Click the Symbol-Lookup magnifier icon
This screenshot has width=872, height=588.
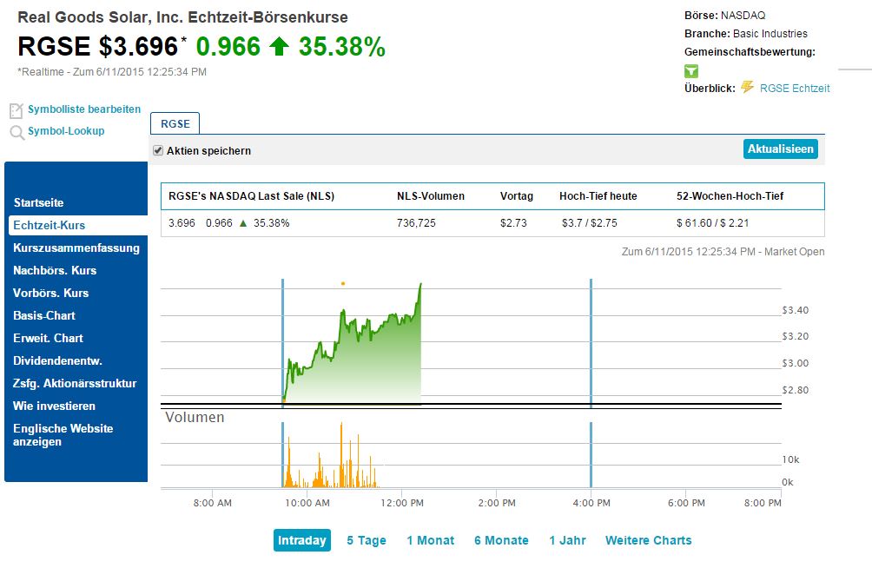coord(17,132)
